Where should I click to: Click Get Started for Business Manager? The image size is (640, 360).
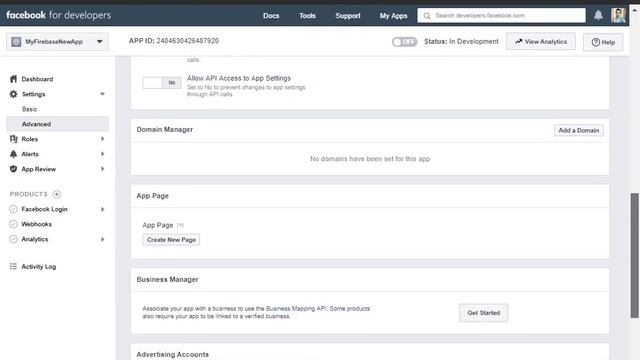(483, 313)
